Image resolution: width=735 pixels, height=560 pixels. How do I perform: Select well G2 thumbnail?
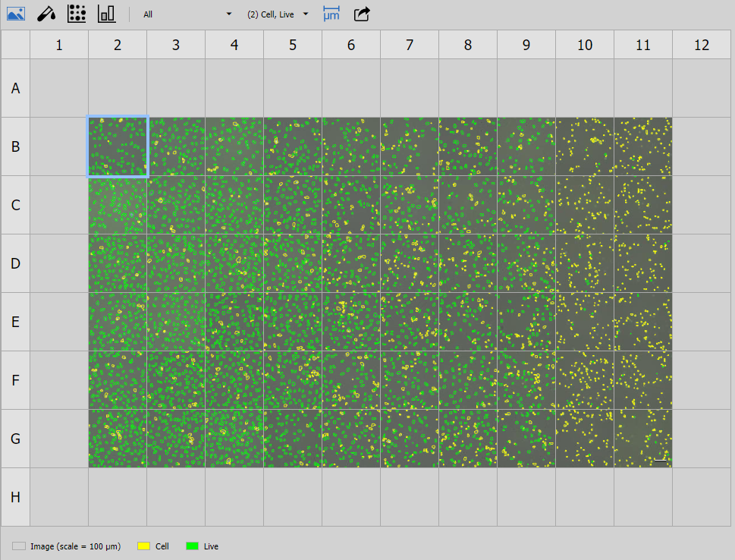[118, 439]
